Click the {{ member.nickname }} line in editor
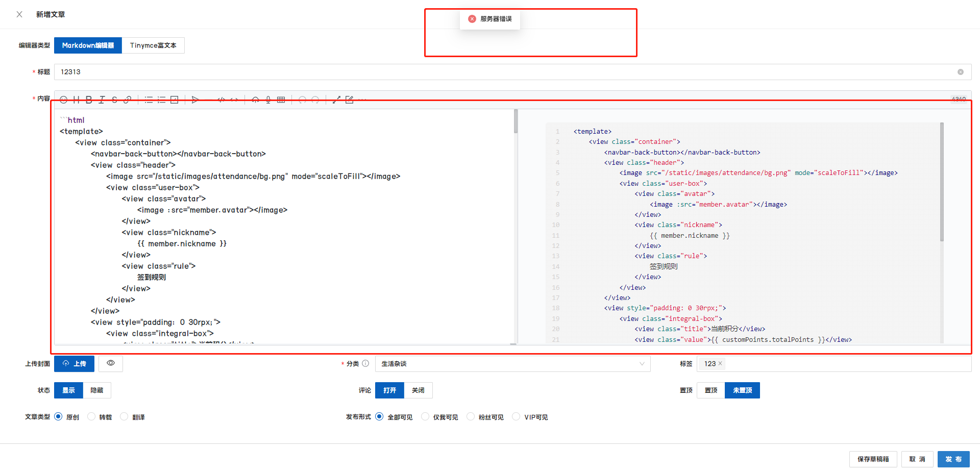Viewport: 980px width, 474px height. coord(182,244)
